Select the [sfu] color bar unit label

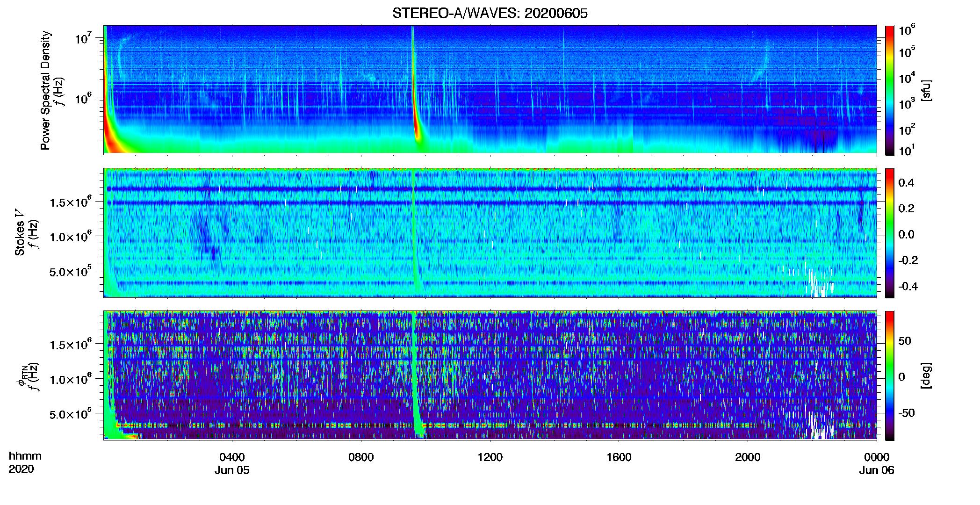pos(926,90)
